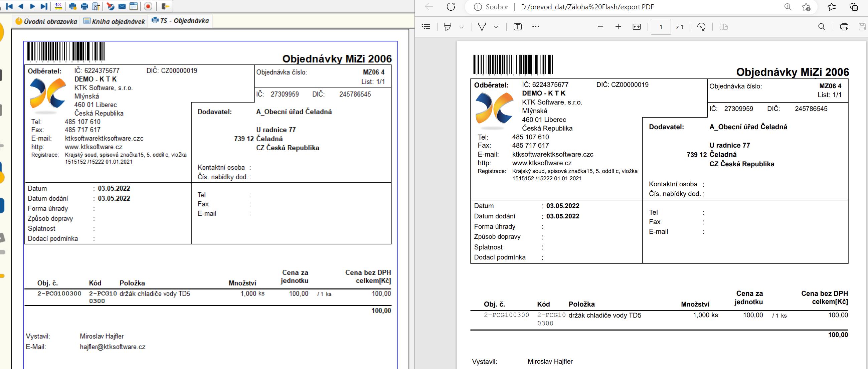Click the red record button icon
The width and height of the screenshot is (868, 369).
pyautogui.click(x=148, y=6)
